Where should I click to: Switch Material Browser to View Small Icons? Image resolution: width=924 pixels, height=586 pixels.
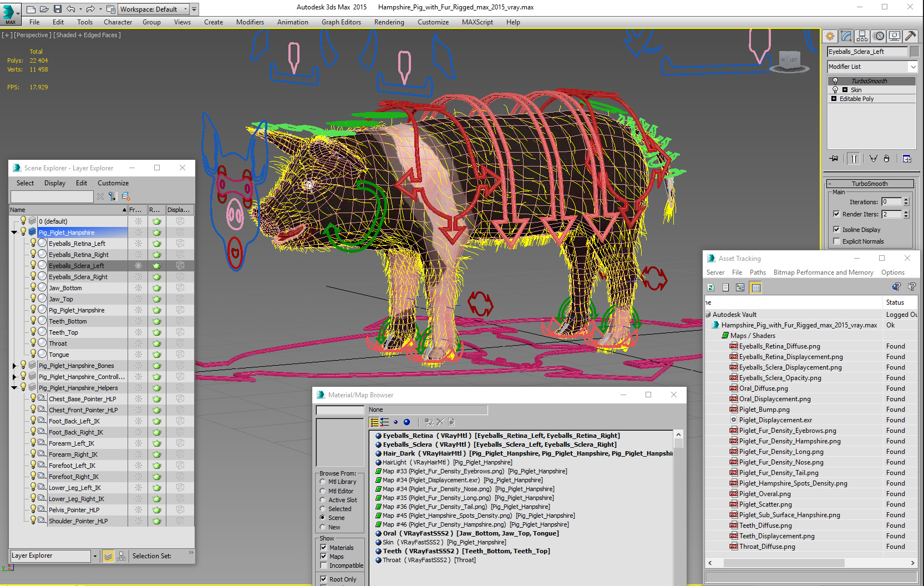[x=395, y=422]
